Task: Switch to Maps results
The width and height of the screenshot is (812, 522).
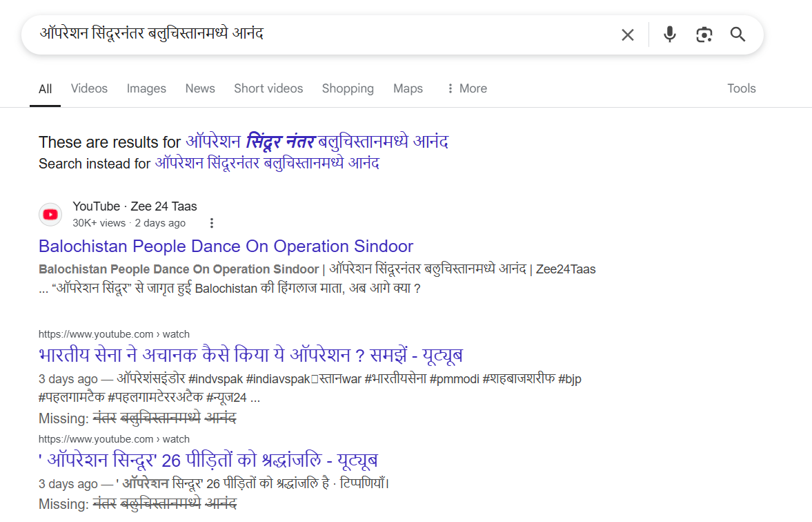Action: point(408,88)
